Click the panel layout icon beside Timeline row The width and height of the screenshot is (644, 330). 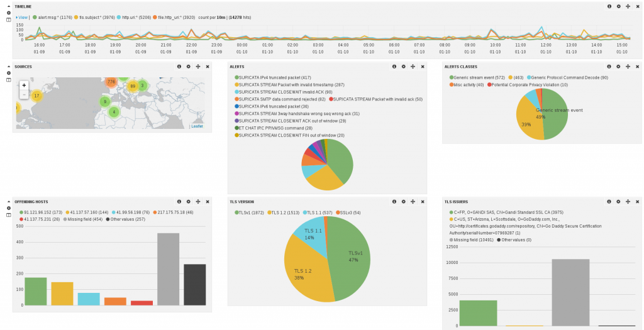9,19
